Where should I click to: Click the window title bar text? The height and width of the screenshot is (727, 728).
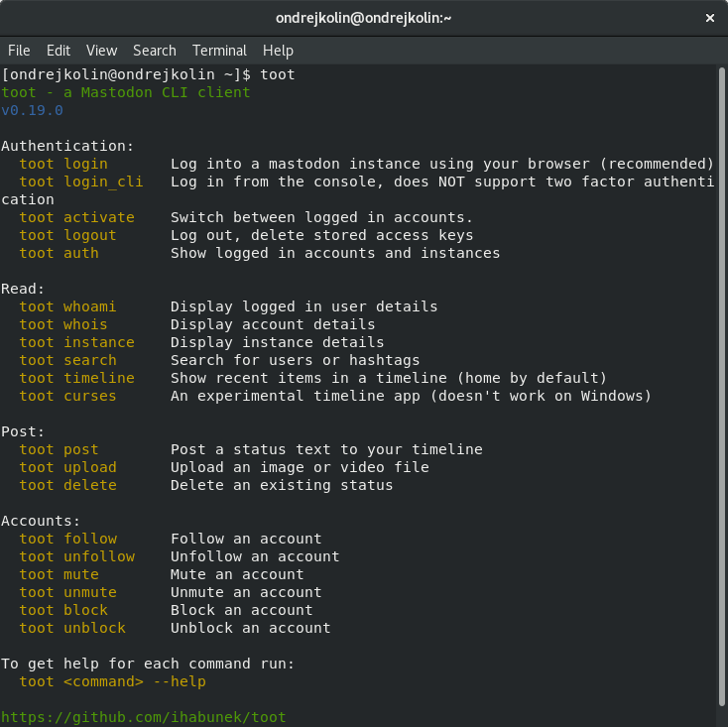point(363,18)
